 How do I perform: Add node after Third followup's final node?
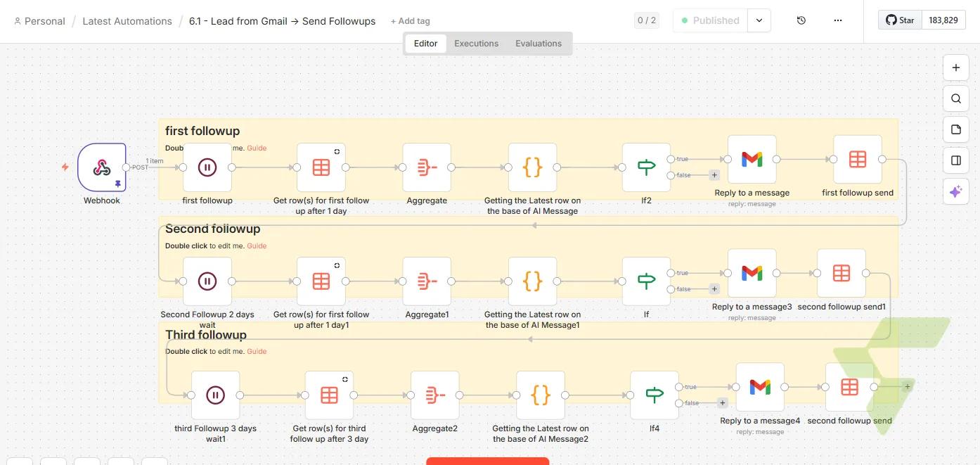[908, 387]
